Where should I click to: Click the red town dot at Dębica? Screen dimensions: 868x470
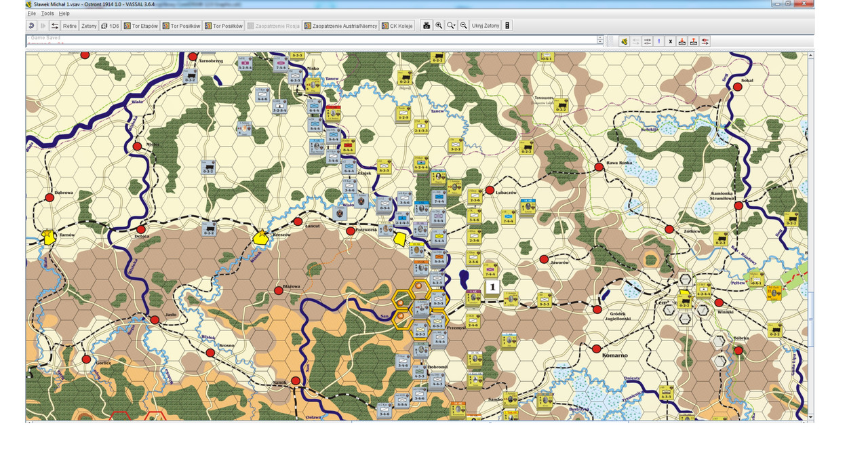coord(141,229)
